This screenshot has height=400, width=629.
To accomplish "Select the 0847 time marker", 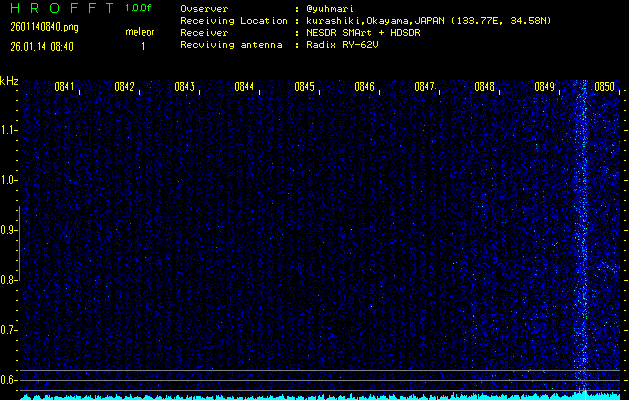I will click(x=425, y=87).
